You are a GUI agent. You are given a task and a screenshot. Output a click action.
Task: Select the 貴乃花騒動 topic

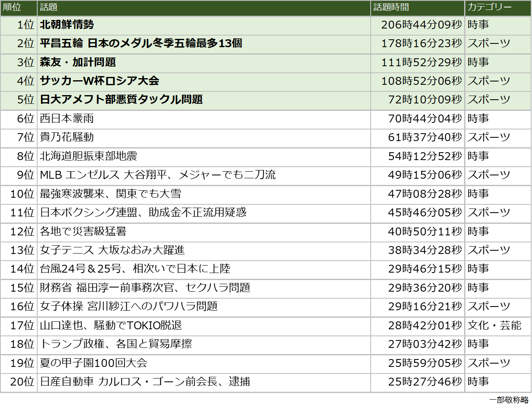click(x=67, y=137)
